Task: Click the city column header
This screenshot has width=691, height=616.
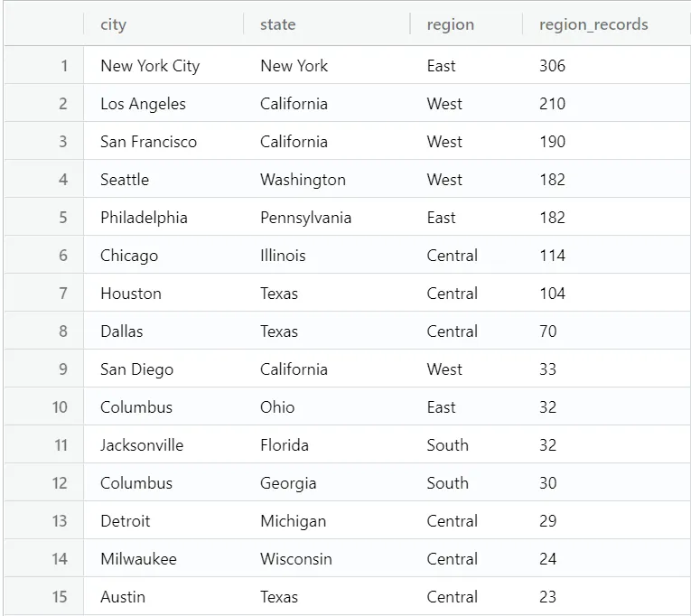Action: [114, 24]
